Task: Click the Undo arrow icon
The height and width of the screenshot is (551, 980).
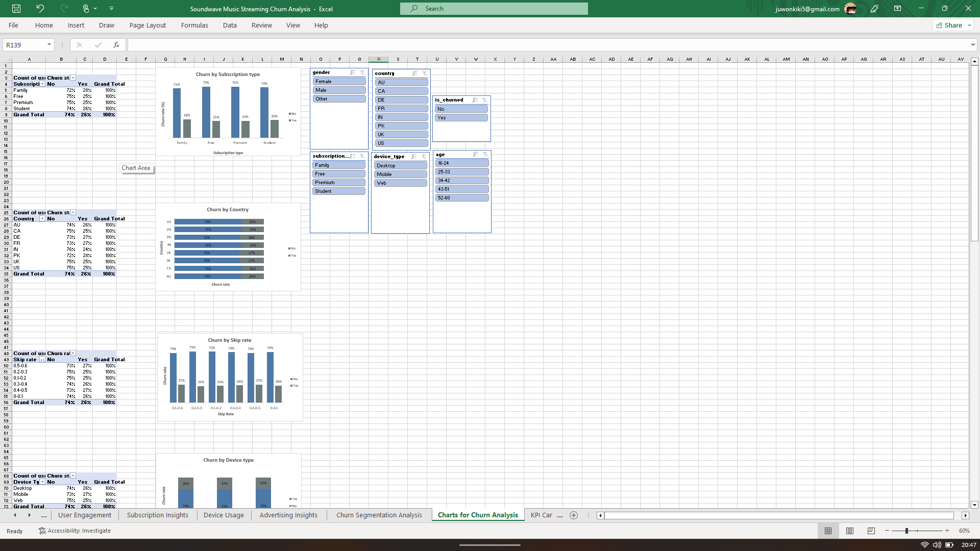Action: pyautogui.click(x=40, y=9)
